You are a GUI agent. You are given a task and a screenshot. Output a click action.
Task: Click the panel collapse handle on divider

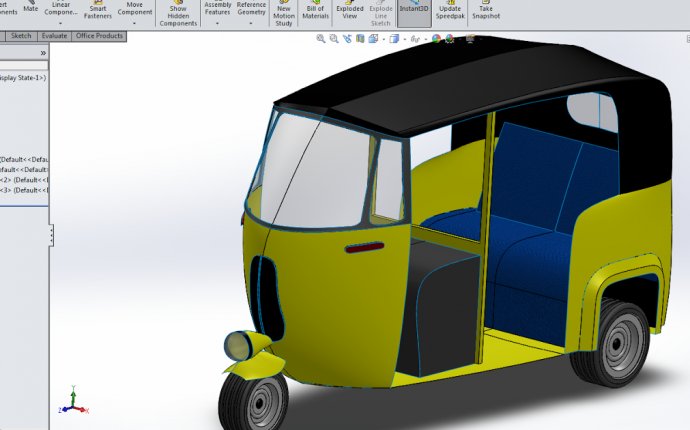(51, 235)
